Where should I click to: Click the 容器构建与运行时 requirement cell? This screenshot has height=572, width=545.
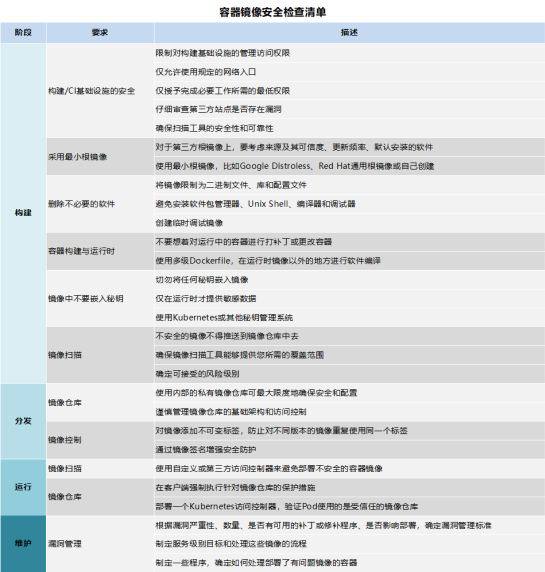[x=100, y=251]
